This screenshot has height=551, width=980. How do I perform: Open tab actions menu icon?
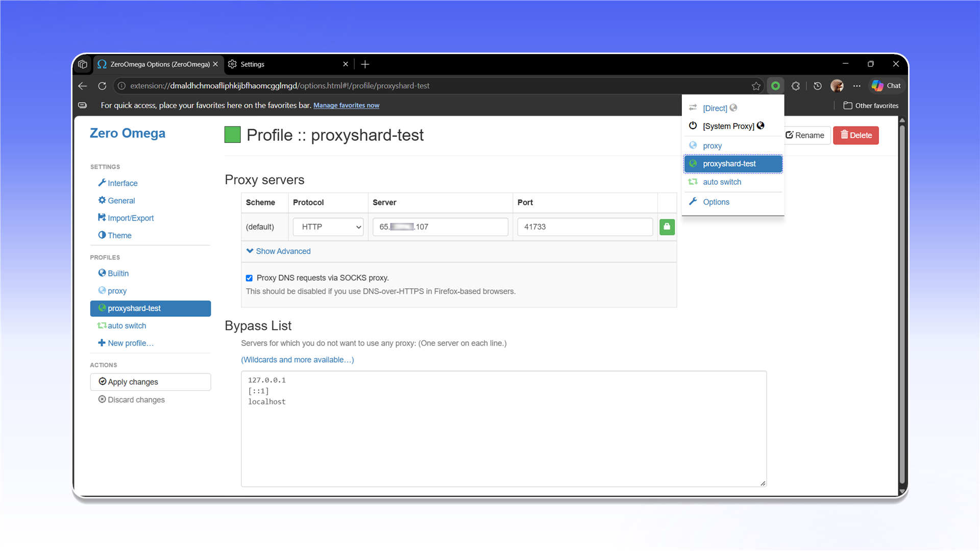83,64
